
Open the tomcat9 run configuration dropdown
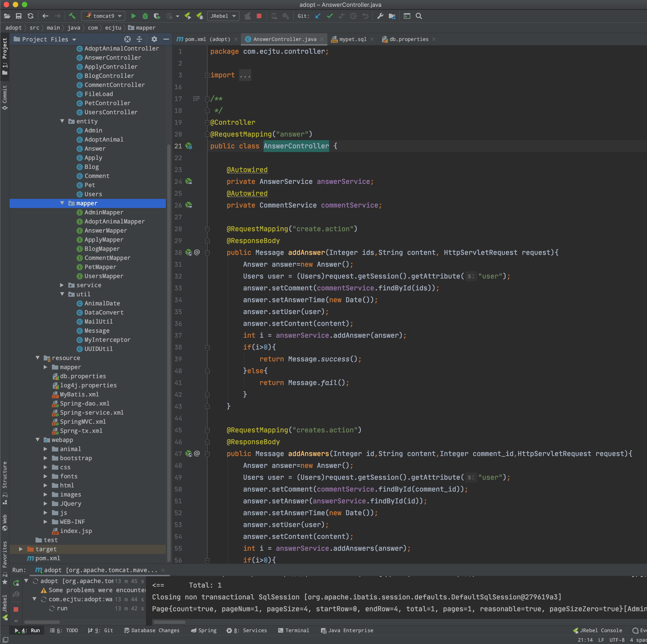point(104,16)
